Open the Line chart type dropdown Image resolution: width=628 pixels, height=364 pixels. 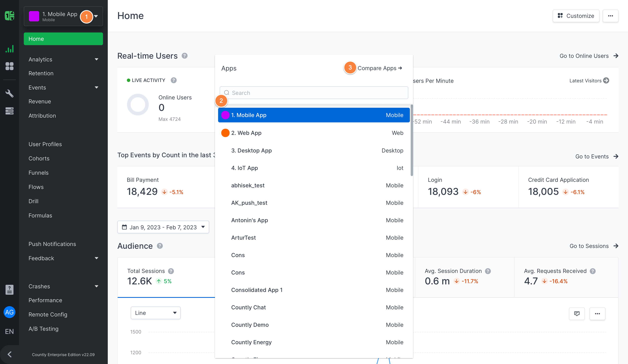tap(156, 313)
